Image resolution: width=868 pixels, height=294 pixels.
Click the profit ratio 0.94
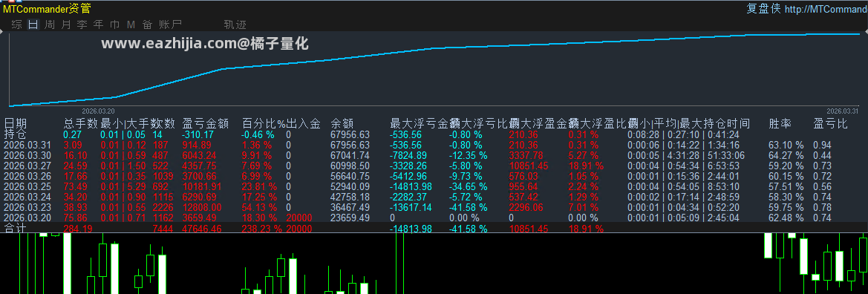click(x=822, y=145)
